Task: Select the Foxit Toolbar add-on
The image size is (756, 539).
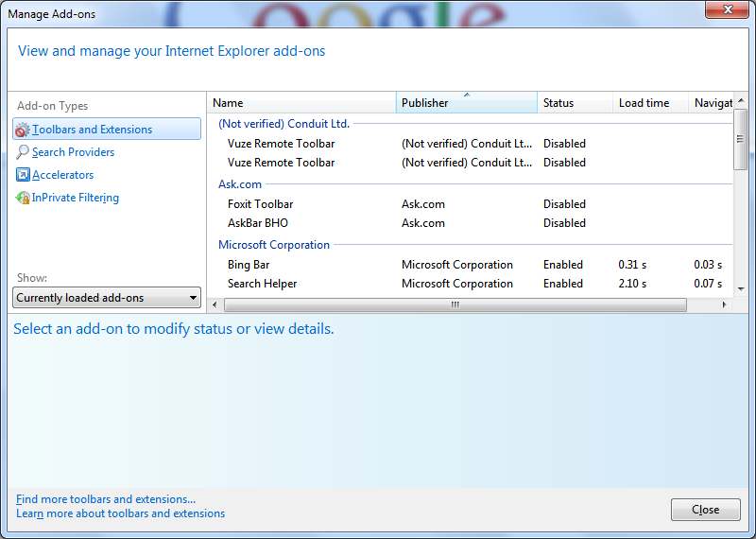Action: (x=470, y=204)
